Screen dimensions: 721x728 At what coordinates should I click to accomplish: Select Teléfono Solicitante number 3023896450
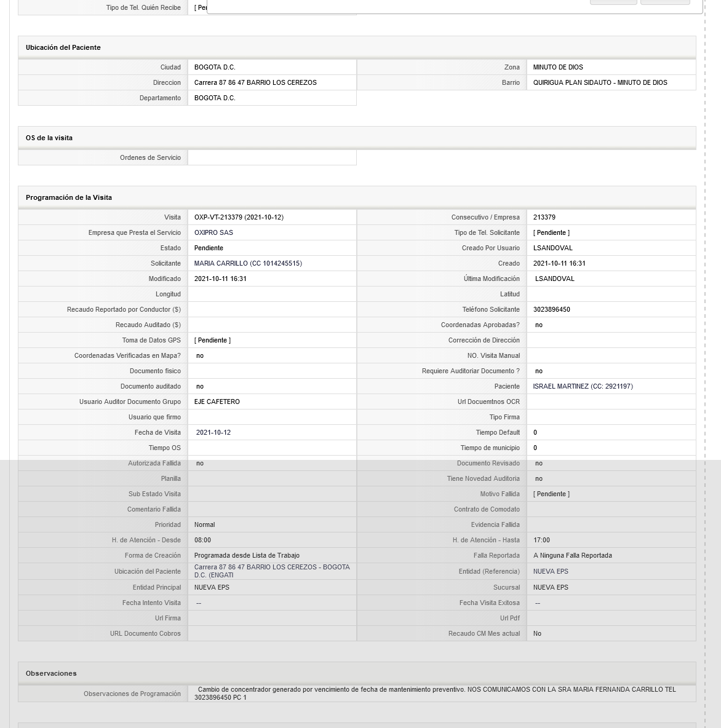click(551, 310)
